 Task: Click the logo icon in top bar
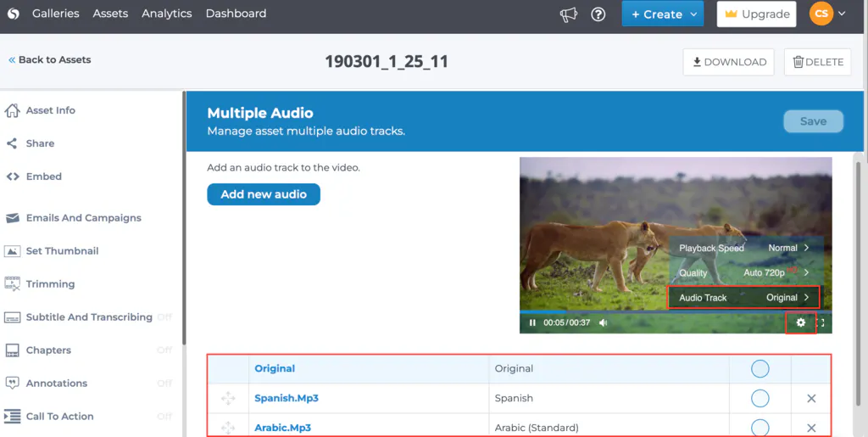[14, 14]
